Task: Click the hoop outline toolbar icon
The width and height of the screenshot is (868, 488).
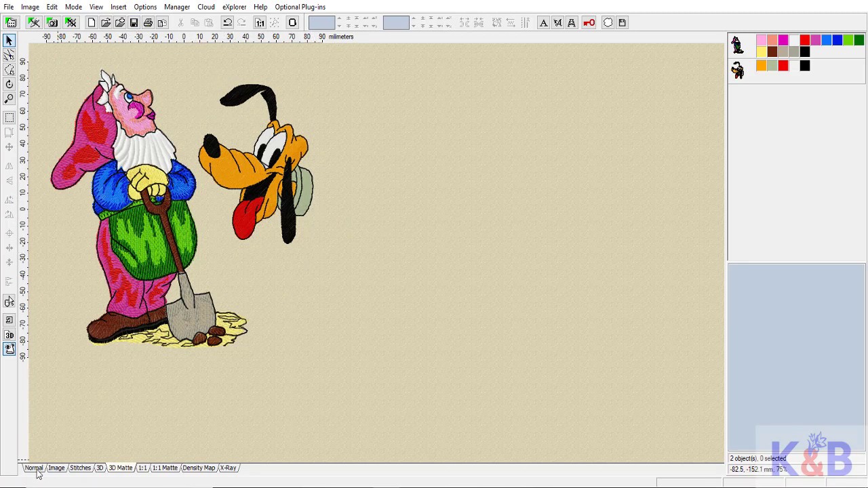Action: click(292, 23)
